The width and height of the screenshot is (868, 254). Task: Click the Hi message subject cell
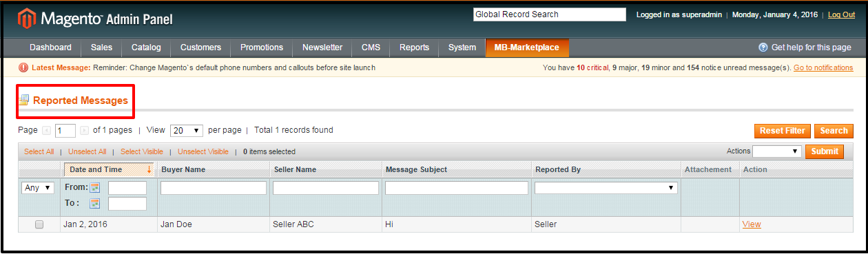point(389,224)
